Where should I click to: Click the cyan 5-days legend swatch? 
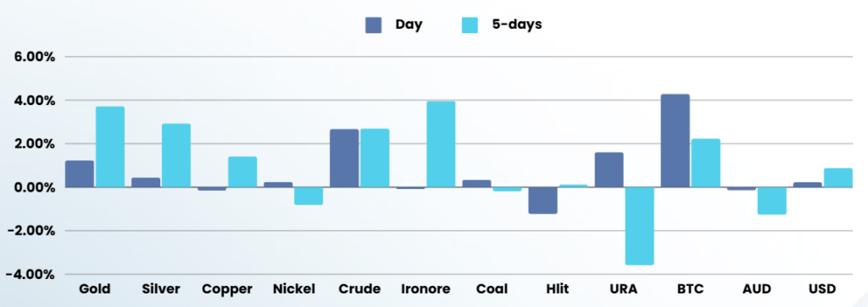(x=470, y=25)
